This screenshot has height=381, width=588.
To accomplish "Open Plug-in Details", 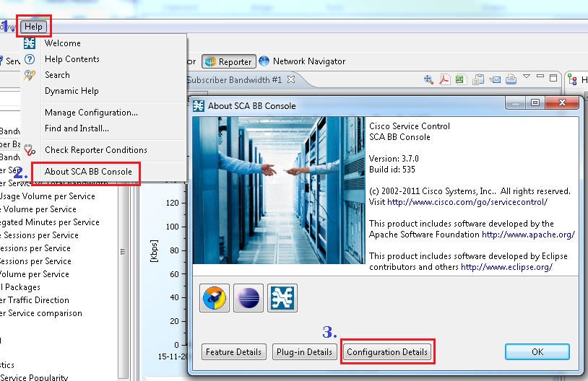I will [304, 352].
